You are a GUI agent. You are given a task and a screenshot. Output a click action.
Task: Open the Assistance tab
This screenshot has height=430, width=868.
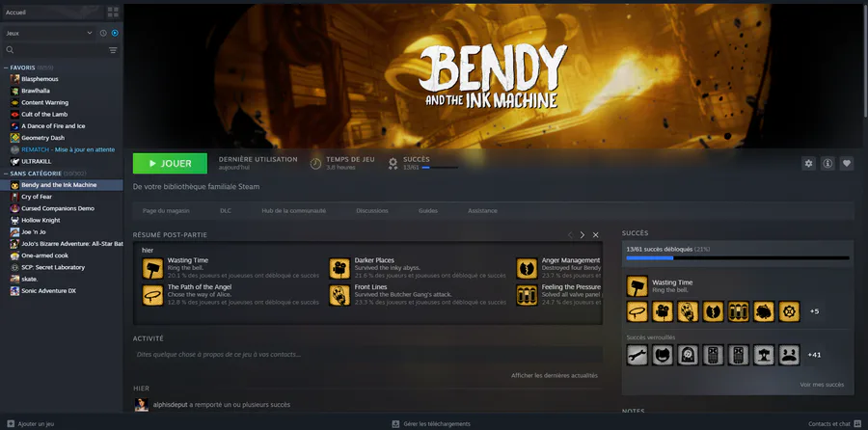pos(482,211)
